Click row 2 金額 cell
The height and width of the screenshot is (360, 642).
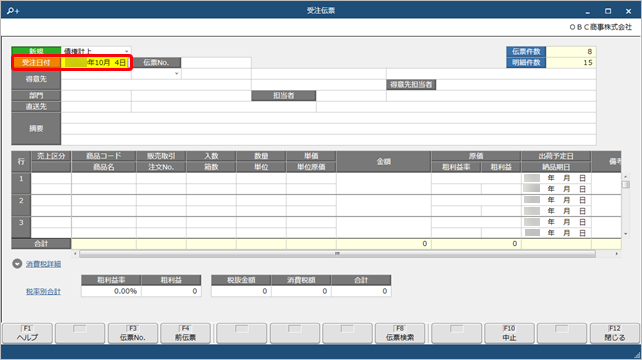point(384,206)
